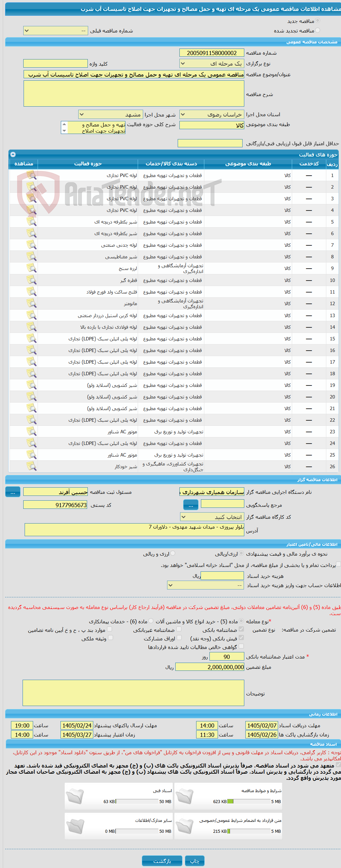
Task: Click the back button (بازگشت)
Action: click(162, 861)
